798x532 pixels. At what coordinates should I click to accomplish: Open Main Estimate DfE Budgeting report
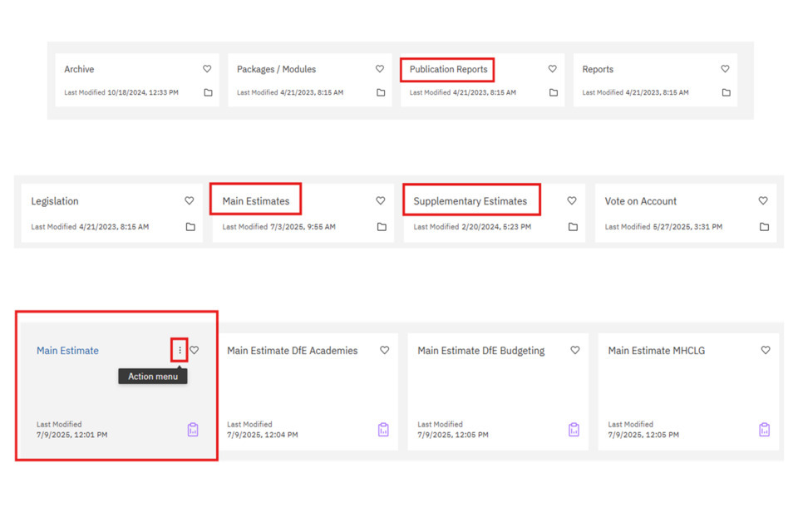481,351
